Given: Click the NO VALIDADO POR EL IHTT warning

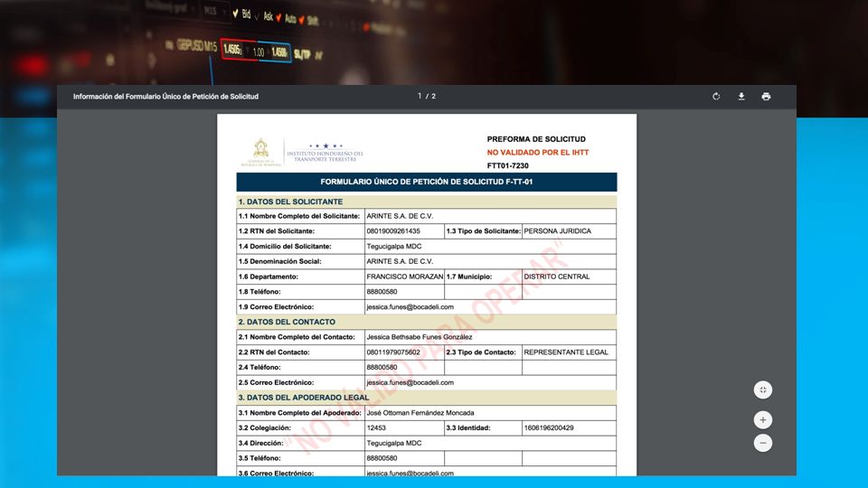Looking at the screenshot, I should pos(537,153).
